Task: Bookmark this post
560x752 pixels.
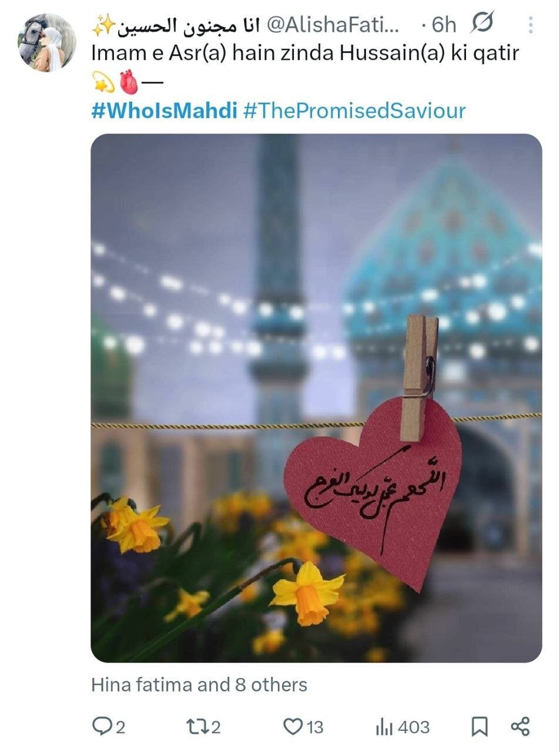Action: pyautogui.click(x=479, y=727)
